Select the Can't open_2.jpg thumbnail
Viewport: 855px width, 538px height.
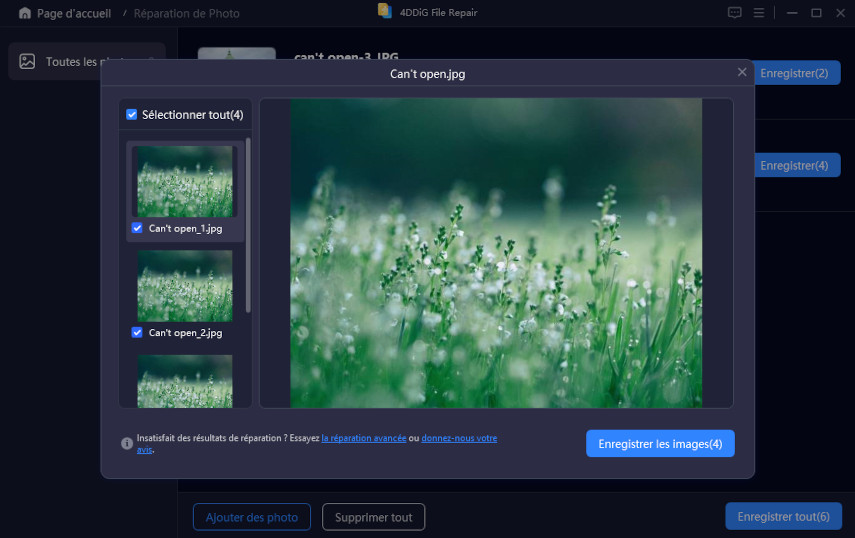184,285
